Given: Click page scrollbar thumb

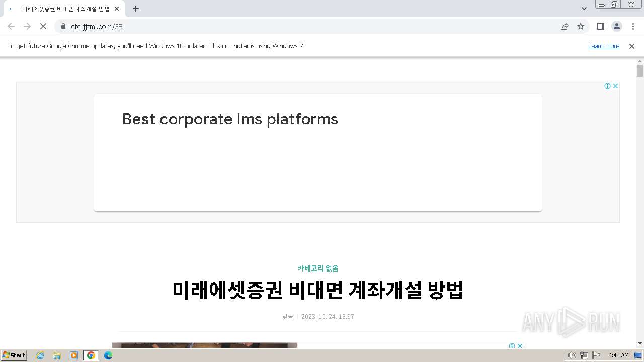Looking at the screenshot, I should point(640,70).
